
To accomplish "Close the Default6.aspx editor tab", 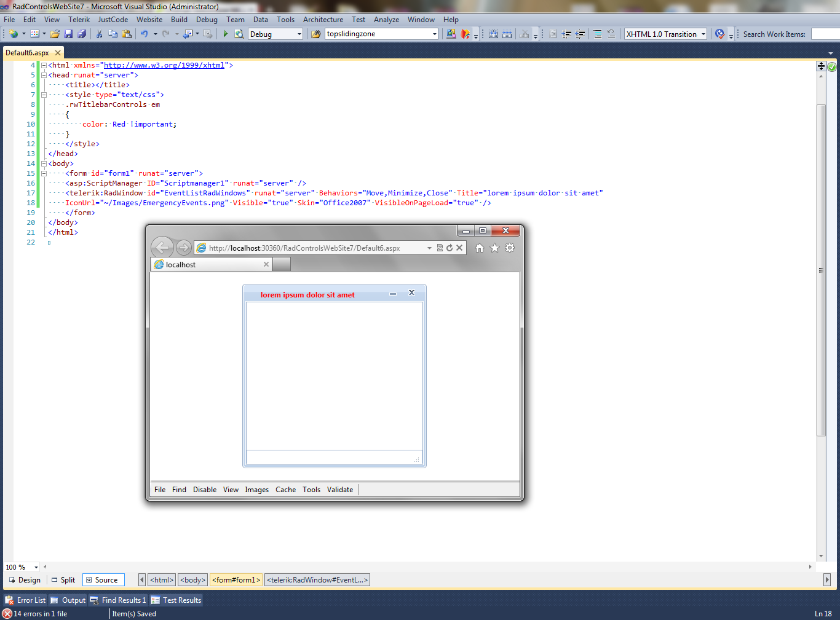I will tap(58, 53).
